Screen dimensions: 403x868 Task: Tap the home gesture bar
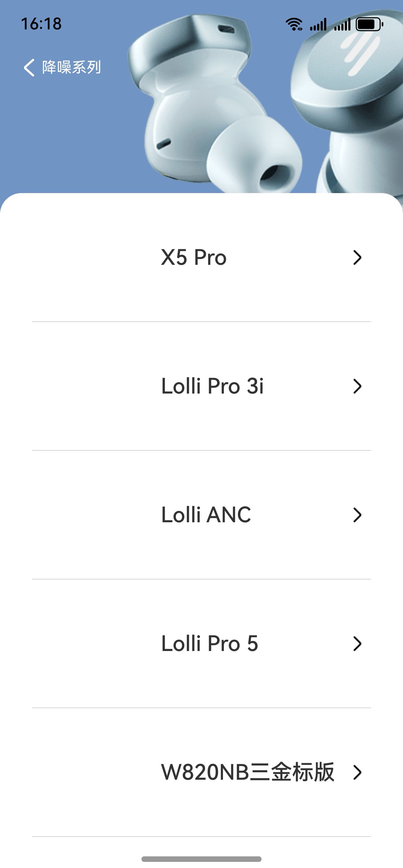(201, 859)
